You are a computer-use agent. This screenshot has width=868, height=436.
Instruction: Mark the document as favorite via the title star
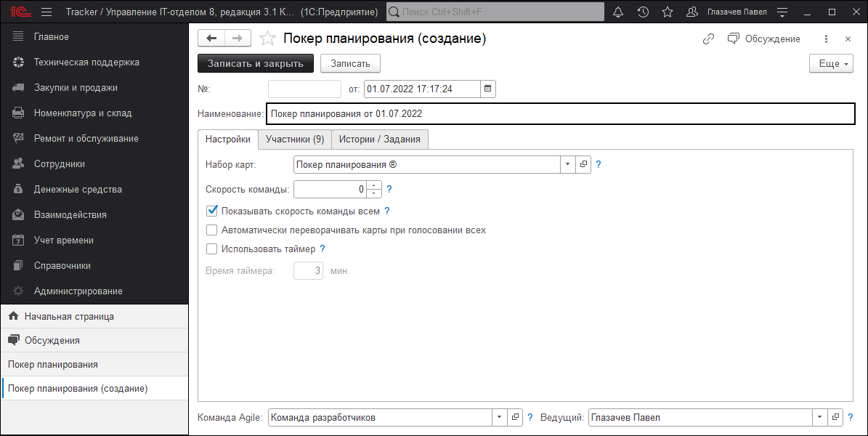(x=267, y=39)
